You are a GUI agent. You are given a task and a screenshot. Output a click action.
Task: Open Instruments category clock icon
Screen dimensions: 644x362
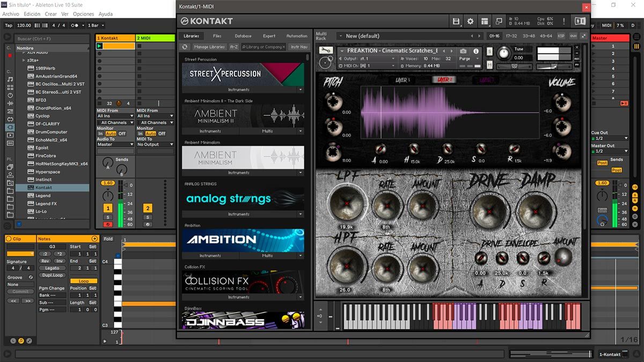tap(11, 95)
